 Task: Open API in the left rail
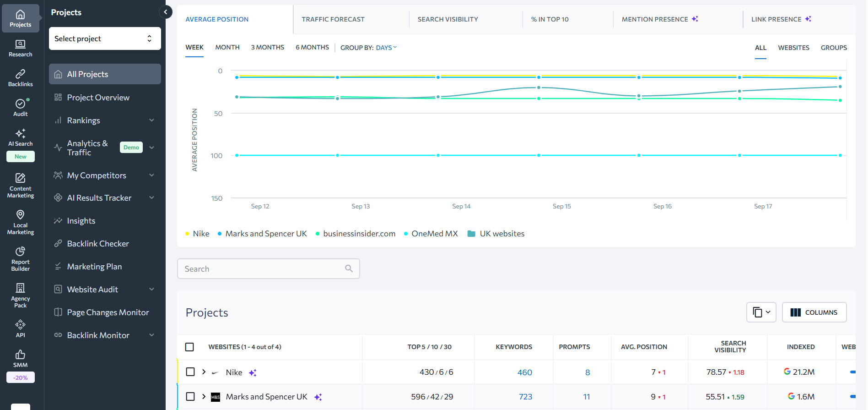(x=21, y=329)
